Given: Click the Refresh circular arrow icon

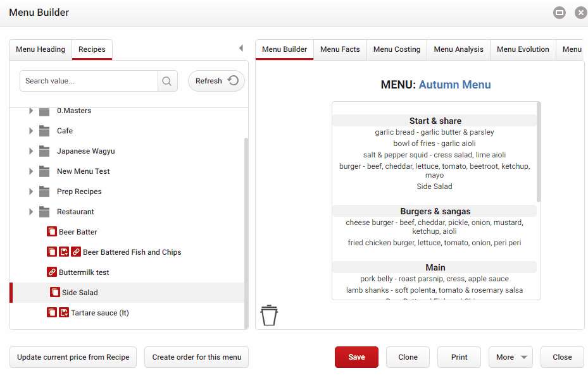Looking at the screenshot, I should coord(233,80).
